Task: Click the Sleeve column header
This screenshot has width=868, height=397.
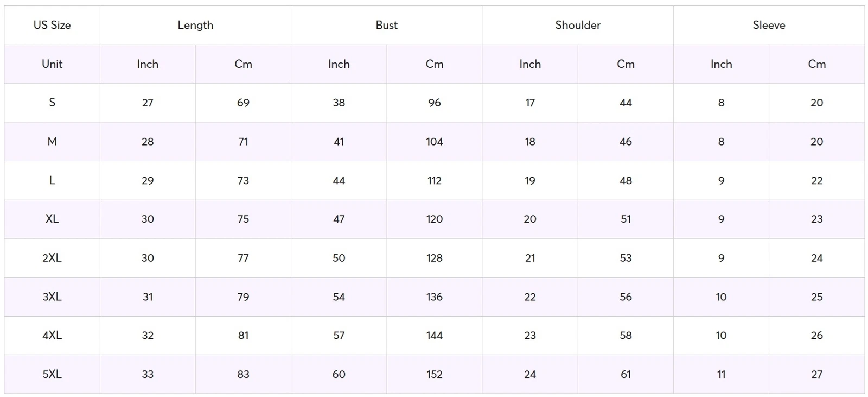Action: click(769, 25)
